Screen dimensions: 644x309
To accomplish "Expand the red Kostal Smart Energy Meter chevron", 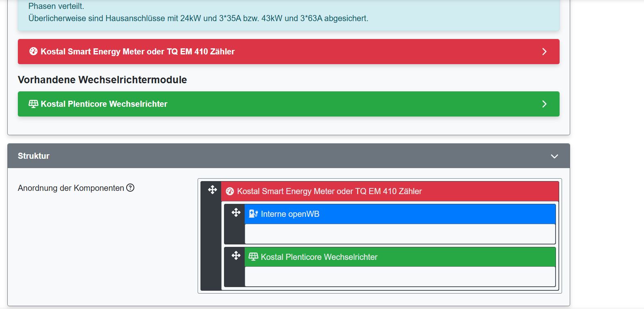I will coord(545,52).
